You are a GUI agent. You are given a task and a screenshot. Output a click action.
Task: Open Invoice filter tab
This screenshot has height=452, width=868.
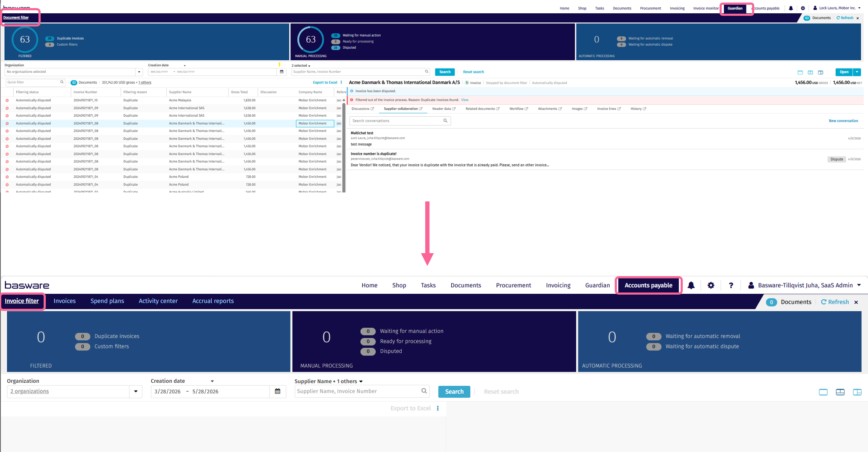(x=22, y=301)
